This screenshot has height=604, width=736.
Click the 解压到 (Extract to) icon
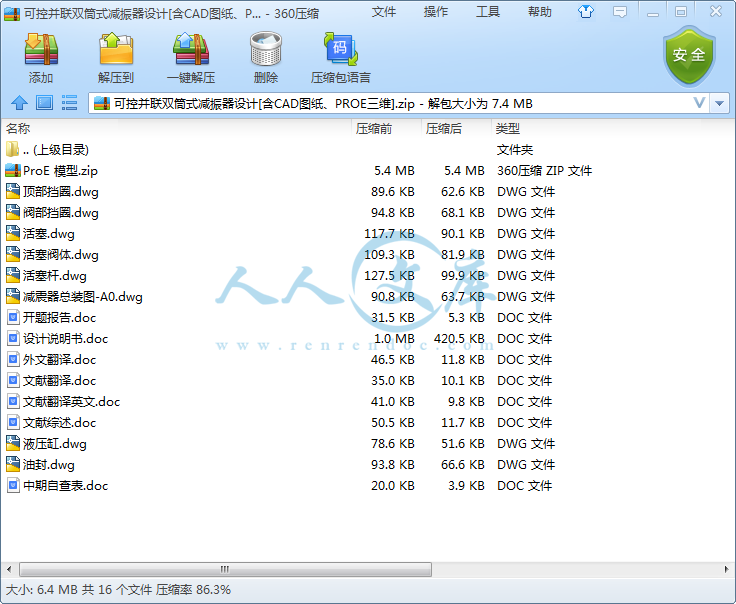click(116, 49)
